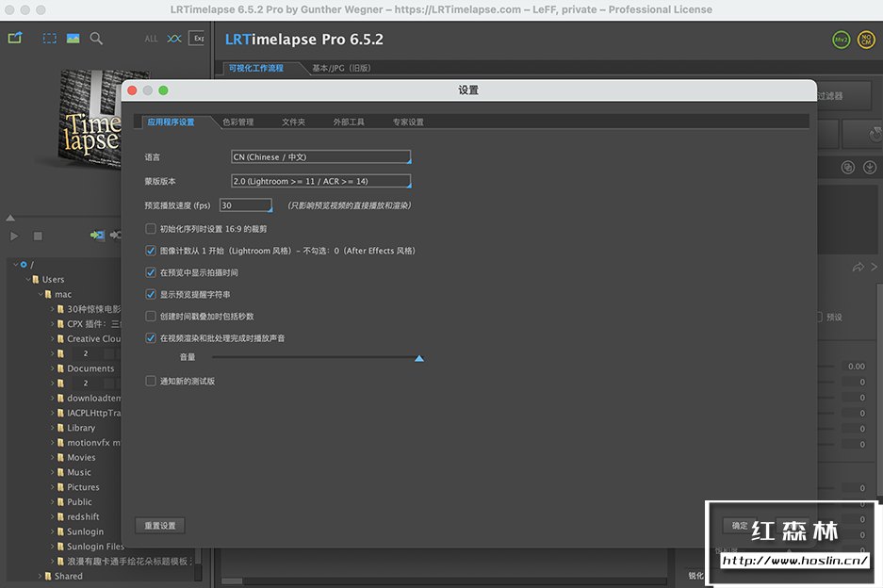Viewport: 883px width, 588px height.
Task: Toggle 图像计数从 1 开始 checkbox
Action: (151, 251)
